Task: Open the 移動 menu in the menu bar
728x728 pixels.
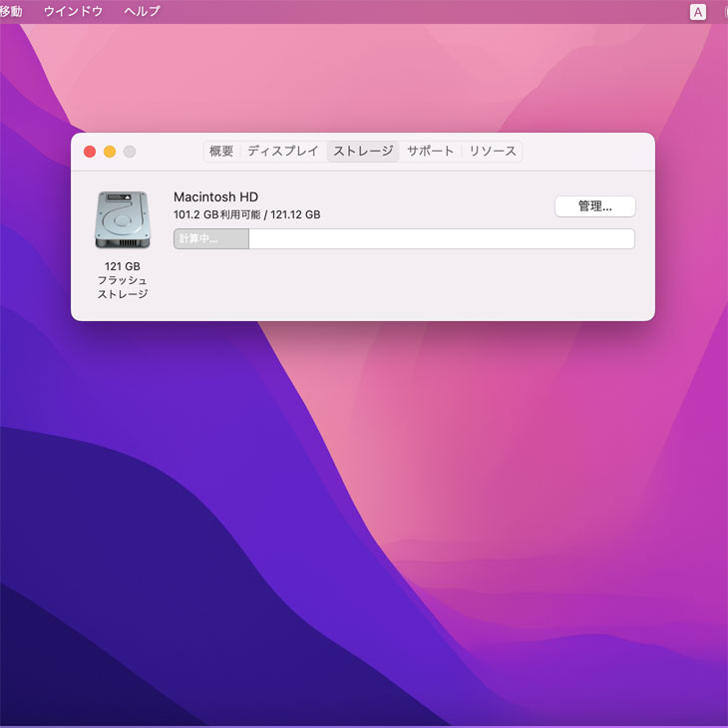Action: tap(11, 12)
